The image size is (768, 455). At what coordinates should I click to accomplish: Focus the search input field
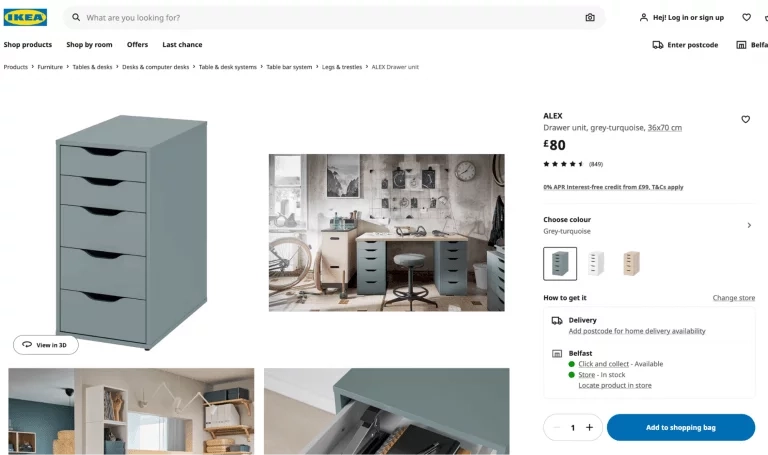(333, 18)
